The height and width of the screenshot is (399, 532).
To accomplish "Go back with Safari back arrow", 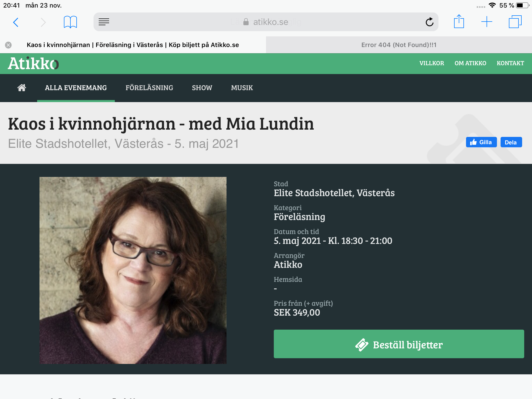I will [16, 22].
